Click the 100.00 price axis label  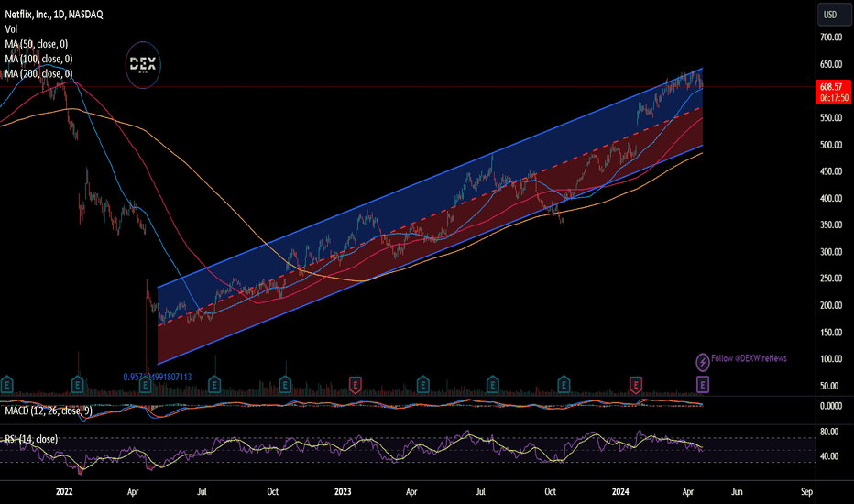pos(831,359)
